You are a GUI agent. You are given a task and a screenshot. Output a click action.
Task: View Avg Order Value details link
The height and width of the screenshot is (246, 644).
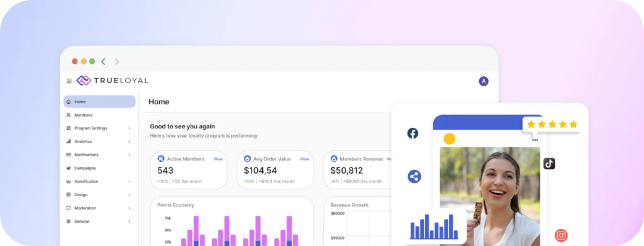point(304,159)
